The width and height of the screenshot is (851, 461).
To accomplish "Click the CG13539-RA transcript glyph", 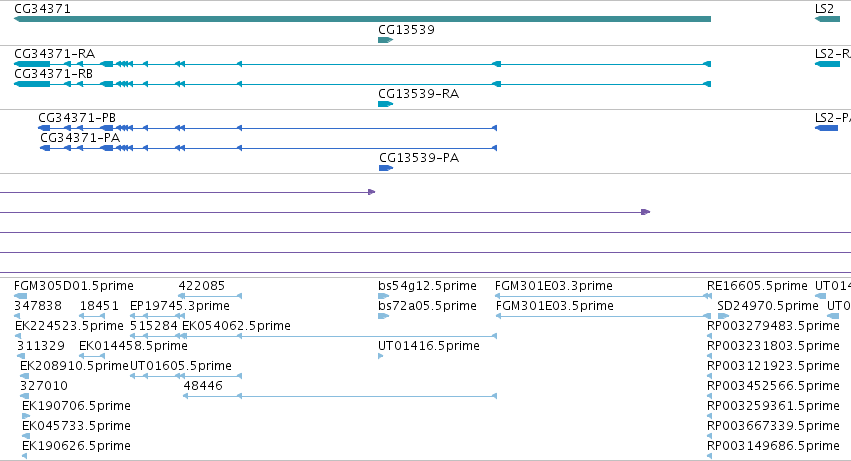I will 385,104.
